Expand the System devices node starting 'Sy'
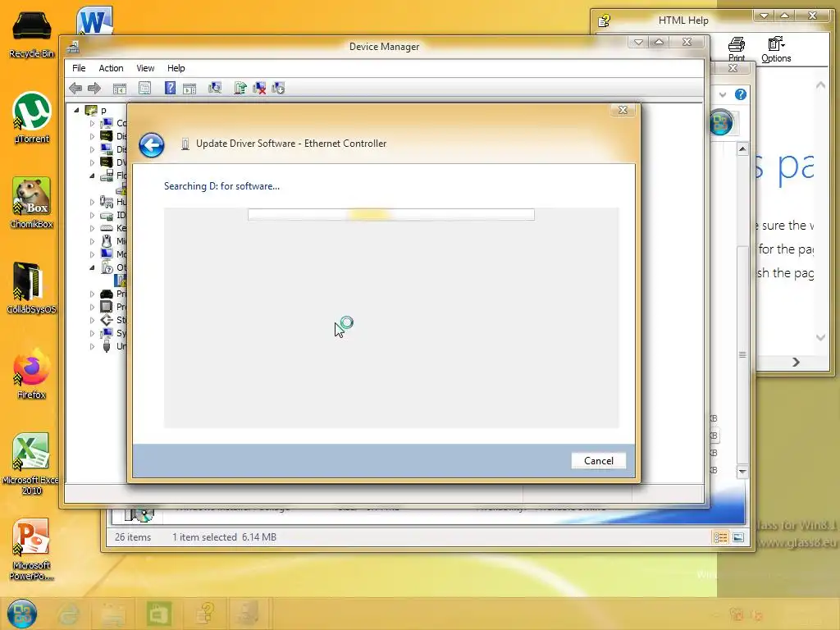Image resolution: width=840 pixels, height=630 pixels. point(92,333)
